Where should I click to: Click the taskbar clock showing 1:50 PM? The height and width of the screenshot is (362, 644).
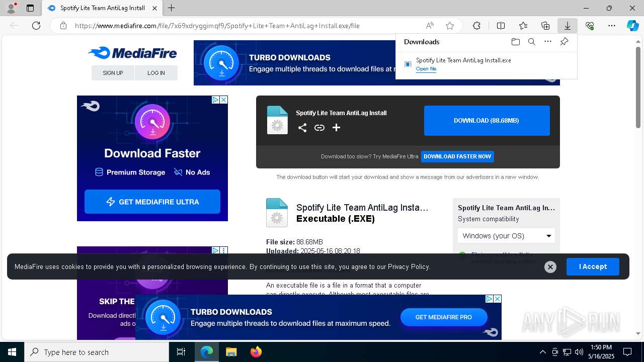[x=601, y=352]
